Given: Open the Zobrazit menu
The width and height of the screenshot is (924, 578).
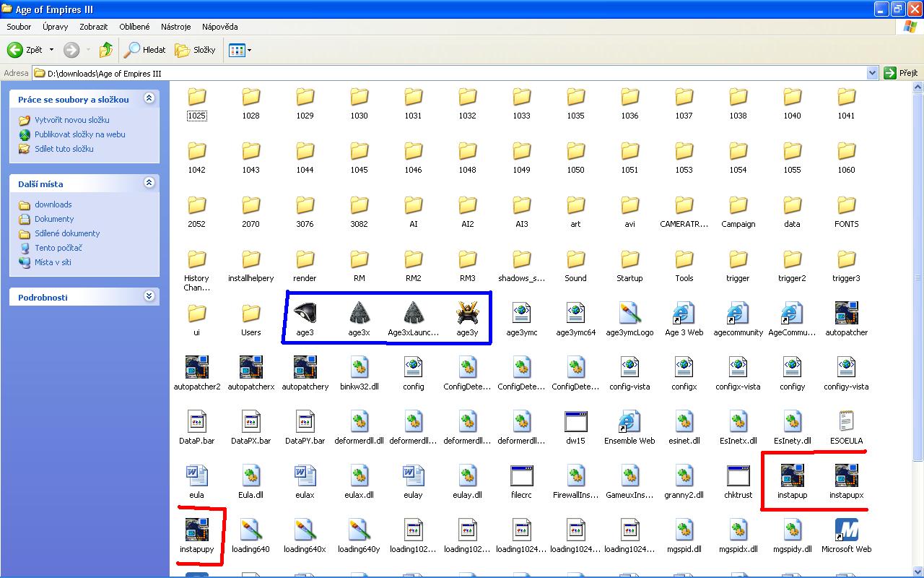Looking at the screenshot, I should click(94, 27).
